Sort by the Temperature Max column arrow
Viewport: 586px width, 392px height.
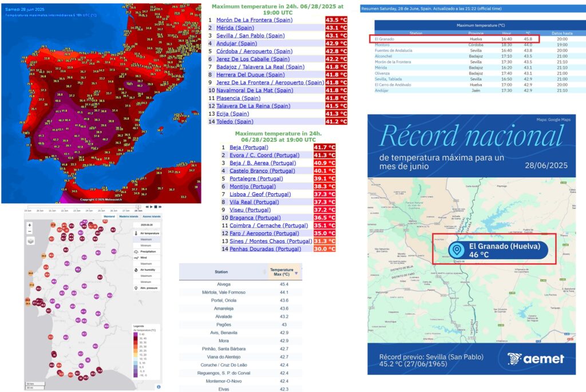[296, 272]
